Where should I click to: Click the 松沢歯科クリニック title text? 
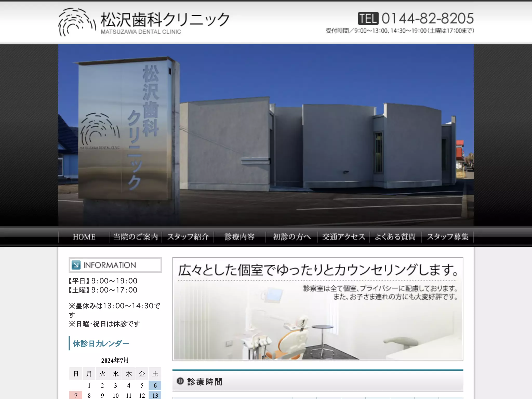(165, 19)
